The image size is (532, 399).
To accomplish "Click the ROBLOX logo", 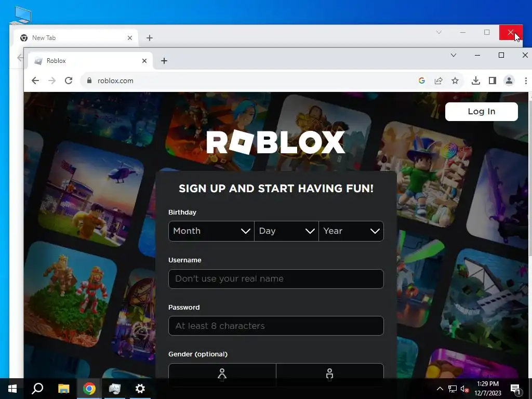I will point(276,142).
